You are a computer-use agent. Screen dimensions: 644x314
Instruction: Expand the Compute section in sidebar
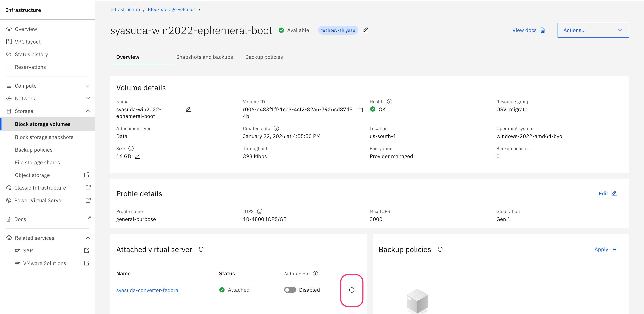pyautogui.click(x=48, y=86)
